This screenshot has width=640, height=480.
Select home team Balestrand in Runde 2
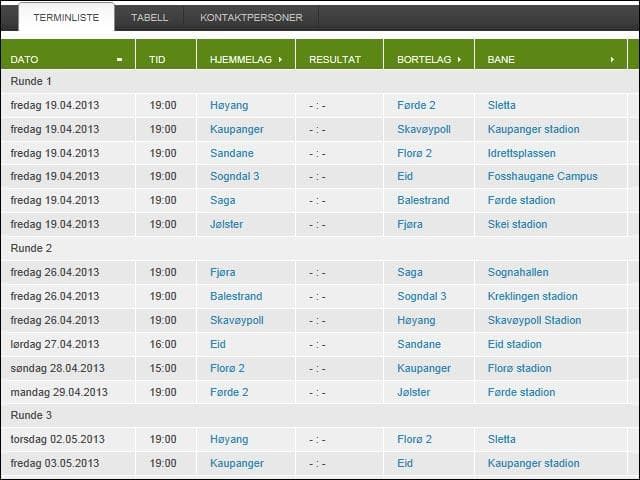[236, 297]
